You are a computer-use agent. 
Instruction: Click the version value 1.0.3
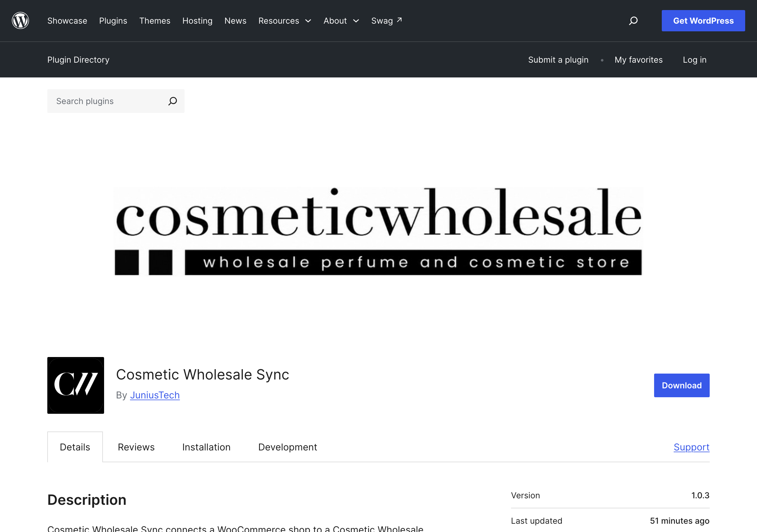[x=700, y=495]
